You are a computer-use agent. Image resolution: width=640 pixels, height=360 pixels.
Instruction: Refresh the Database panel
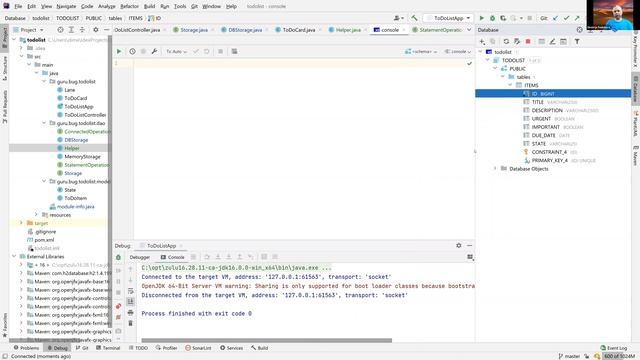tap(506, 41)
